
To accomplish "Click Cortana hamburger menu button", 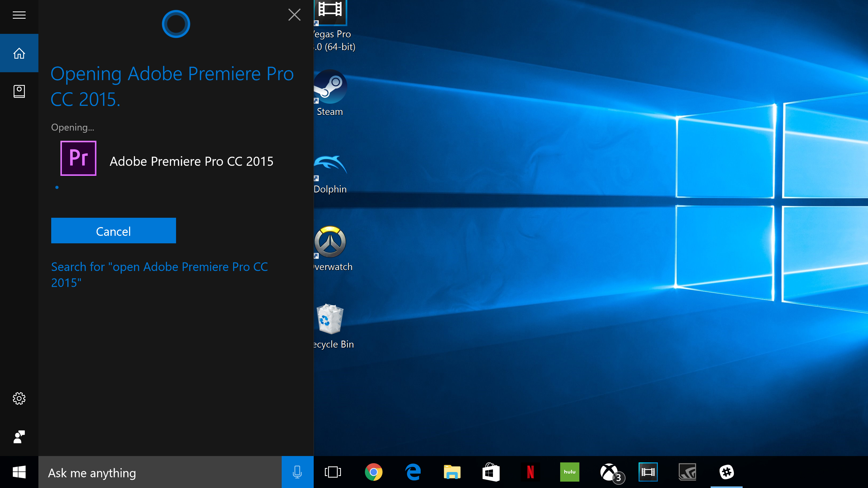I will pos(20,14).
